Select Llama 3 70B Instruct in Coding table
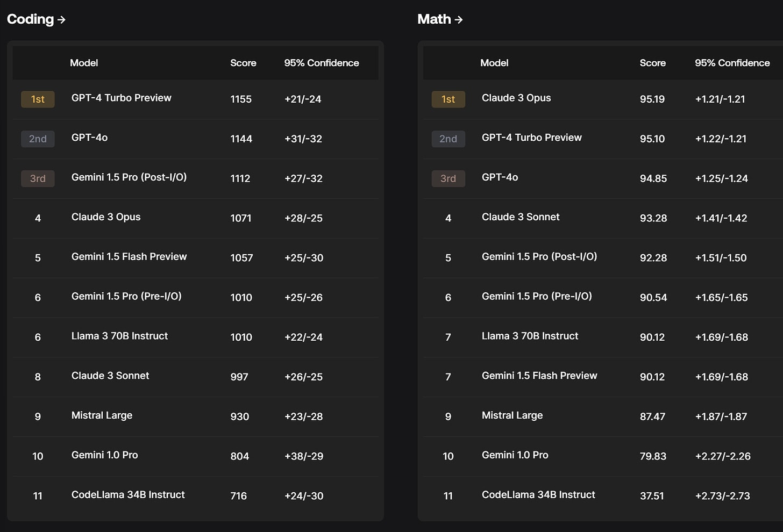This screenshot has width=783, height=532. [x=119, y=336]
